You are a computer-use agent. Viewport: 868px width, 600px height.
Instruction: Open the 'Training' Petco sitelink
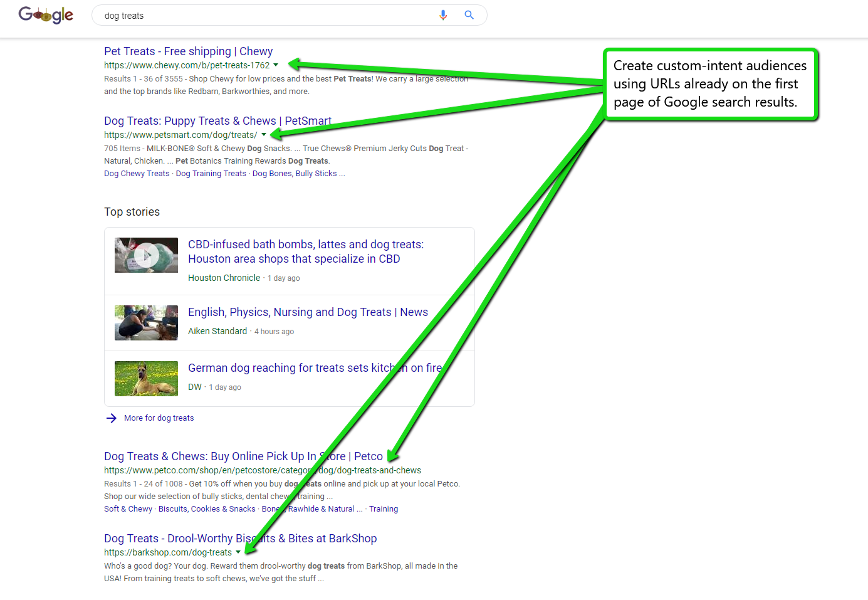pos(384,509)
